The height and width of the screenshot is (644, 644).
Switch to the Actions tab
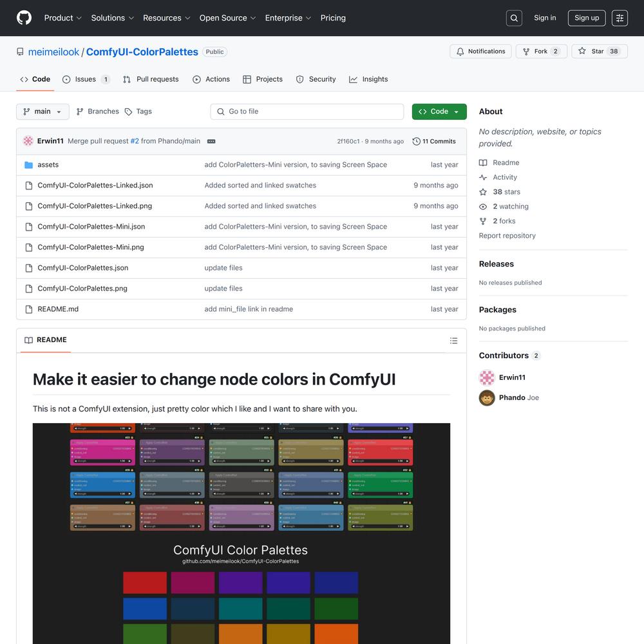click(x=211, y=79)
